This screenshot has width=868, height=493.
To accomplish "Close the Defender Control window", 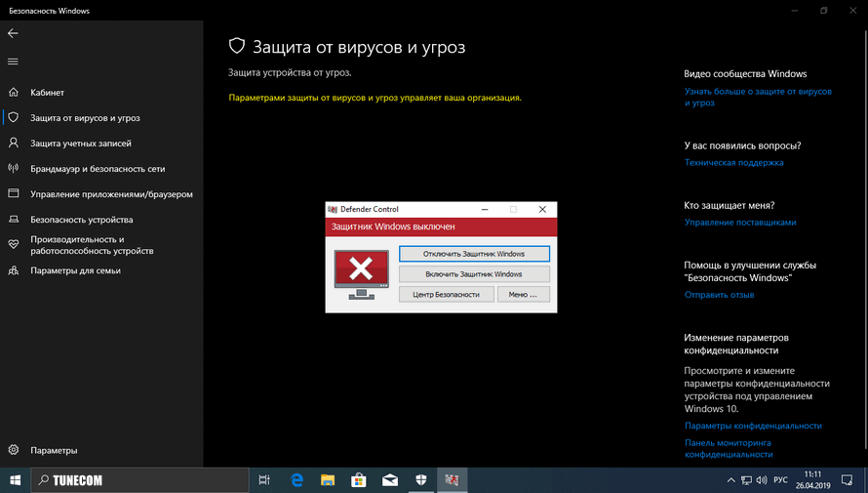I will coord(542,209).
